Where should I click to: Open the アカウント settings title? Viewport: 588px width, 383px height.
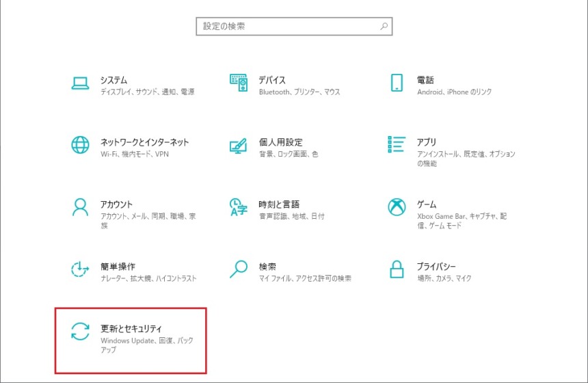116,204
